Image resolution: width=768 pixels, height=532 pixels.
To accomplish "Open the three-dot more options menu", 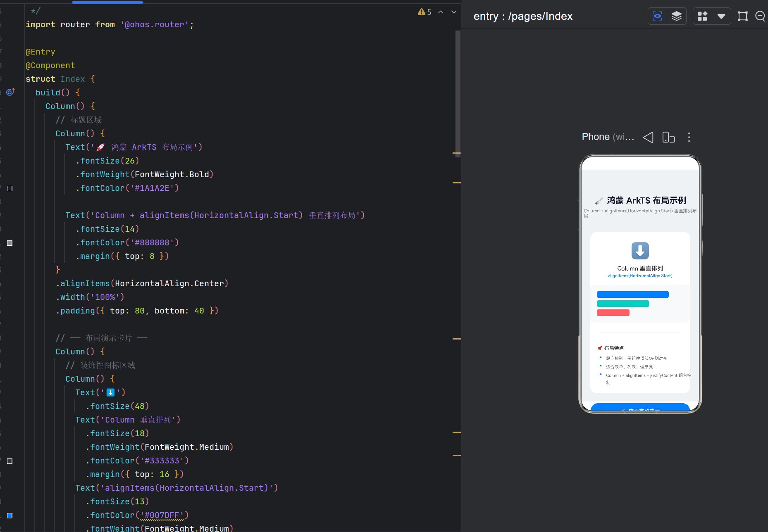I will pyautogui.click(x=689, y=137).
